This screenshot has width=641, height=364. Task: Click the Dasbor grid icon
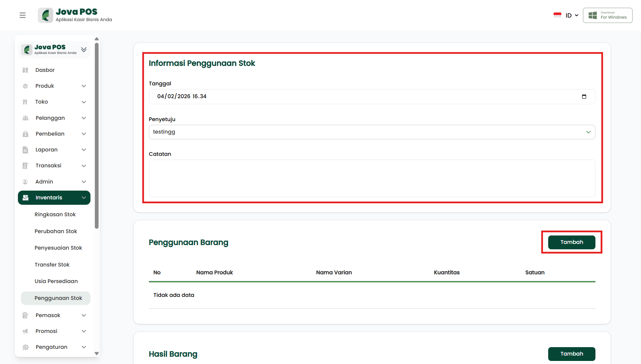[25, 70]
